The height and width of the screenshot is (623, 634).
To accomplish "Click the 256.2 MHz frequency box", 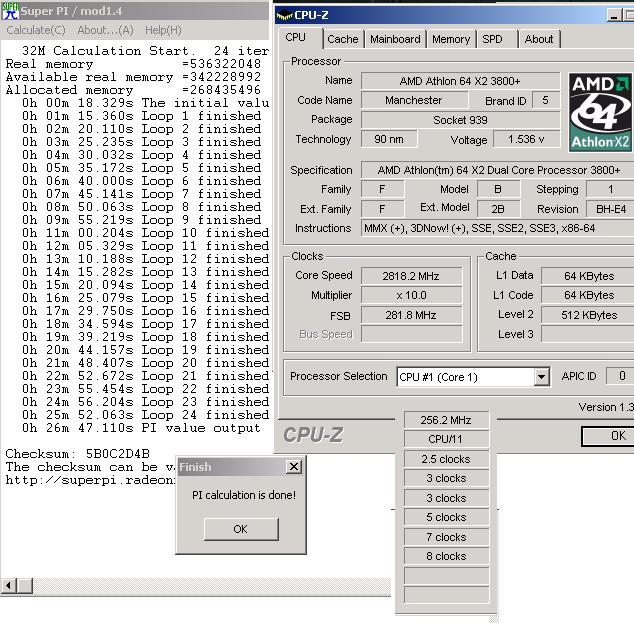I will pyautogui.click(x=447, y=420).
